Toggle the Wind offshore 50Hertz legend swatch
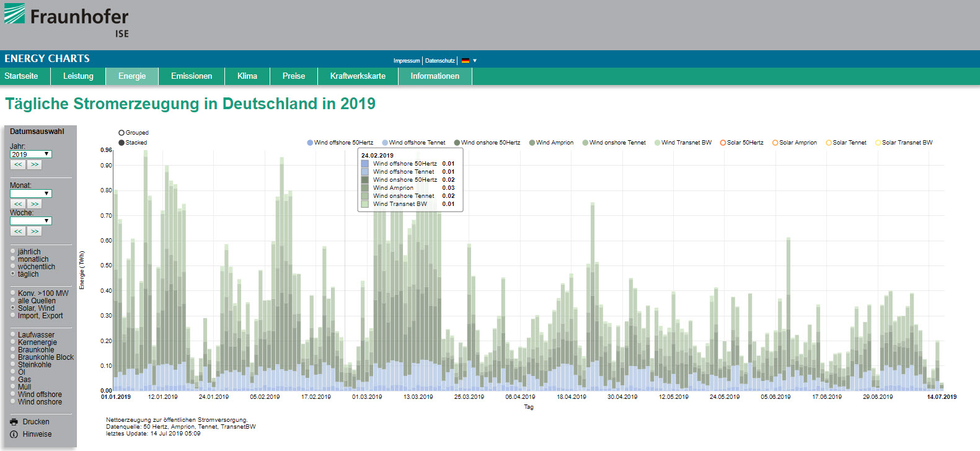980x451 pixels. (310, 143)
